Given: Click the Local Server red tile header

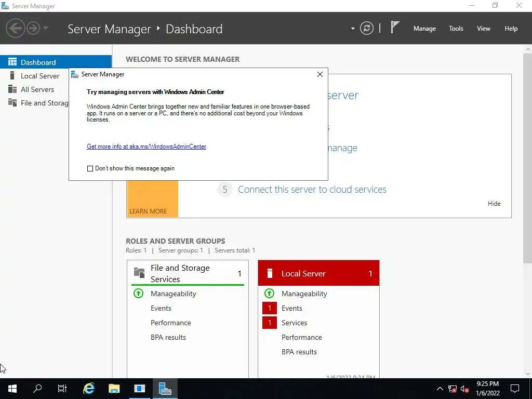Looking at the screenshot, I should point(318,273).
